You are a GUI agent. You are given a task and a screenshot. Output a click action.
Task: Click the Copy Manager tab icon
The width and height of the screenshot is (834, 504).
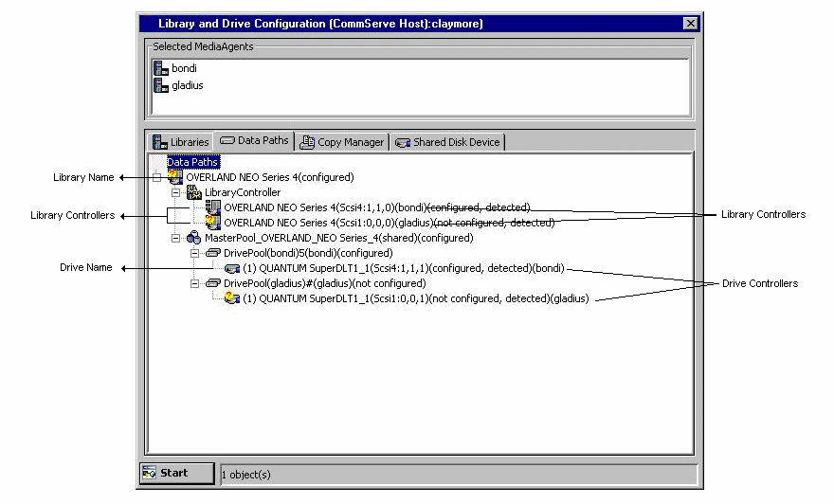(307, 142)
